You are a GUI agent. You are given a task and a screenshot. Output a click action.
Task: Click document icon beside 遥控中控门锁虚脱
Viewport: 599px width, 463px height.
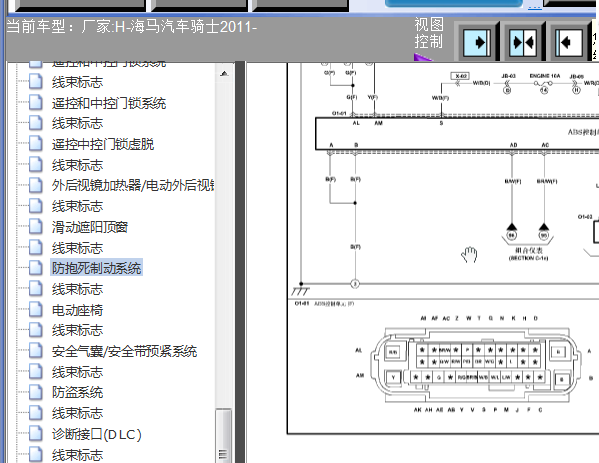36,144
